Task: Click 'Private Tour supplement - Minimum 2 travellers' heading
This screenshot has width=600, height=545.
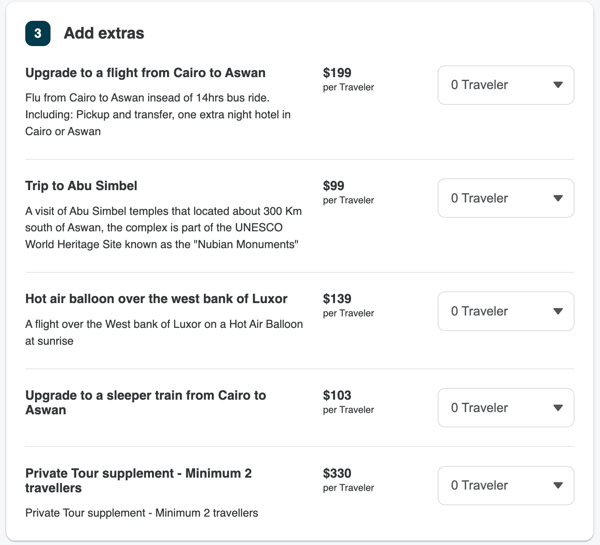Action: click(x=139, y=481)
